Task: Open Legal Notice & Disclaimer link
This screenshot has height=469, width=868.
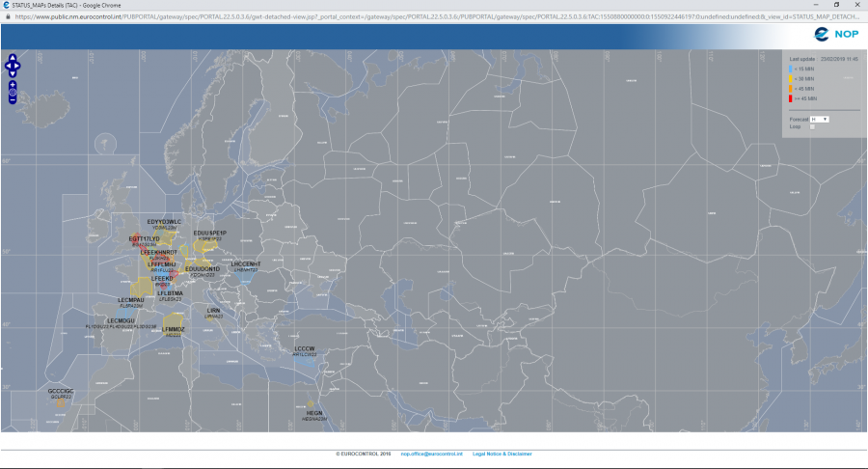Action: click(502, 454)
